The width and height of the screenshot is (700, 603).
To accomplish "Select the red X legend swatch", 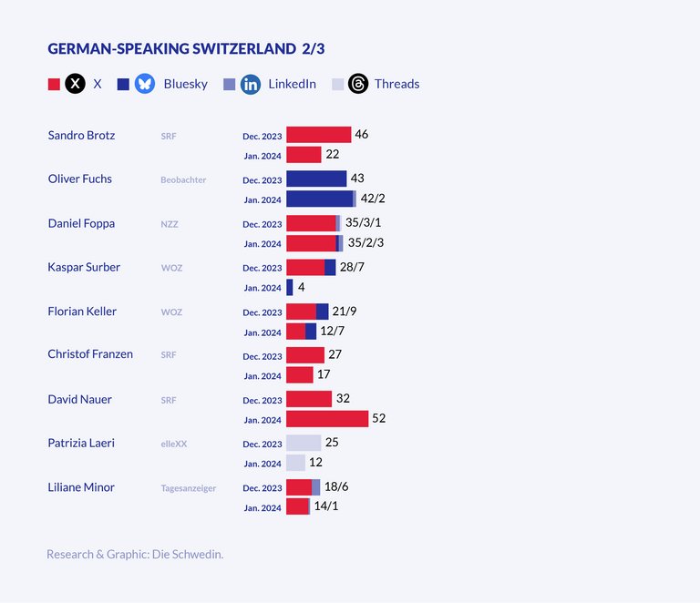I will click(54, 85).
